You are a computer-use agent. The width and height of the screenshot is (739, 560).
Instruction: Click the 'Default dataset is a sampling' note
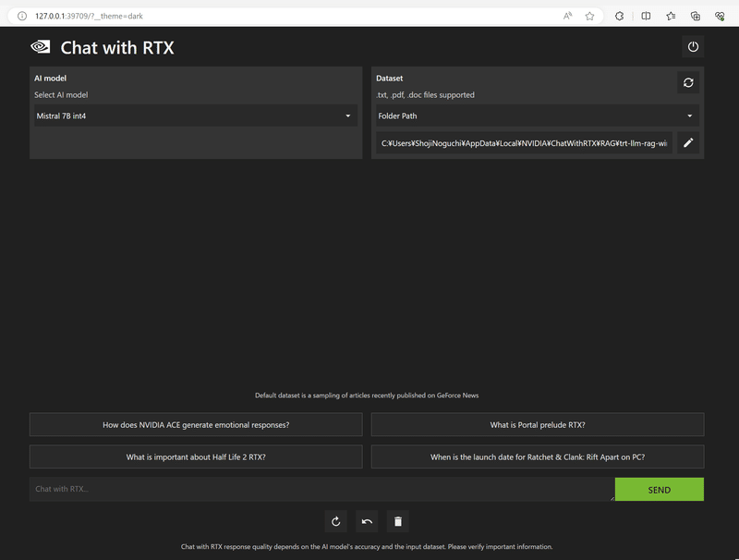click(x=367, y=396)
